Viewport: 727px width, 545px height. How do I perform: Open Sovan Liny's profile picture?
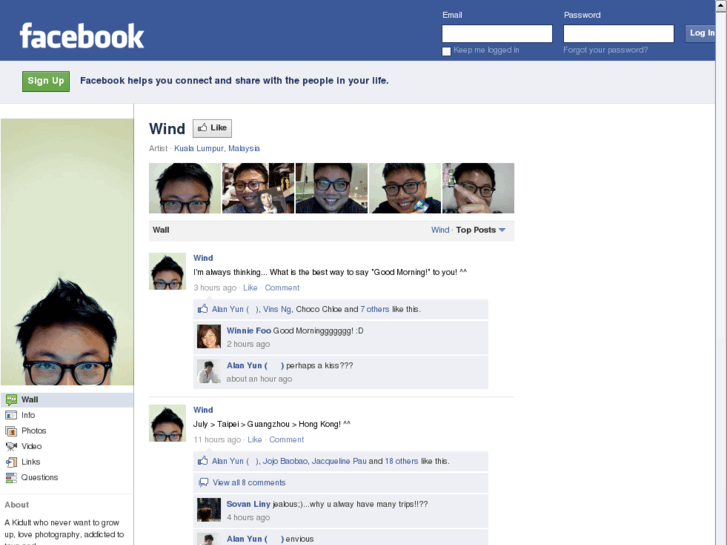[209, 510]
